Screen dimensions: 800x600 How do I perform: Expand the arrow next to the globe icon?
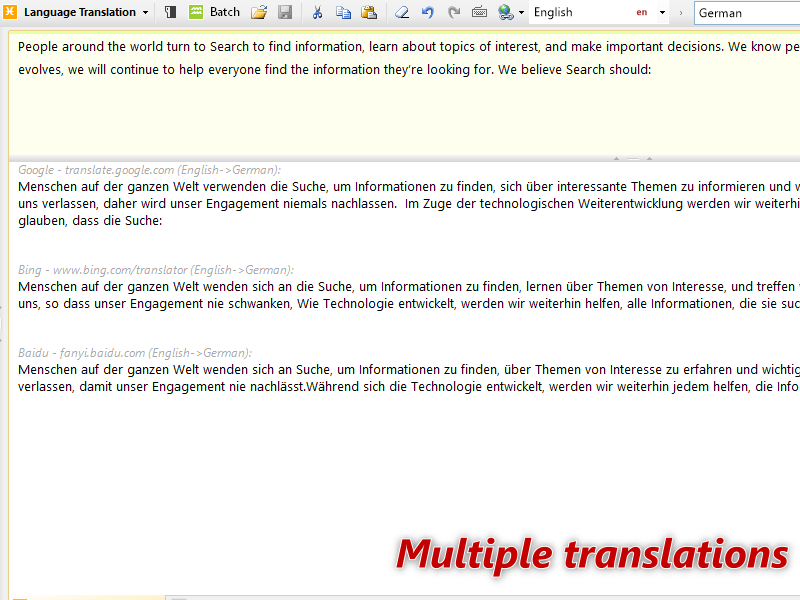pos(521,12)
